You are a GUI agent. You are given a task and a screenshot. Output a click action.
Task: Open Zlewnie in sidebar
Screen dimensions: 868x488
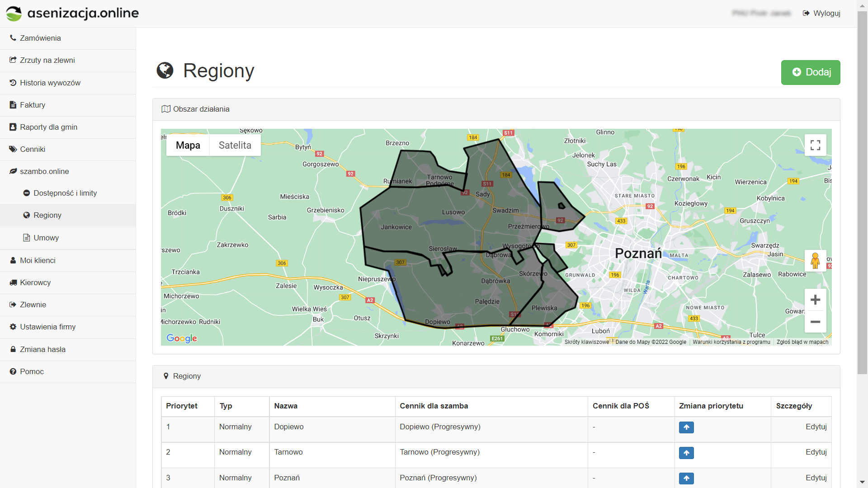(x=68, y=305)
